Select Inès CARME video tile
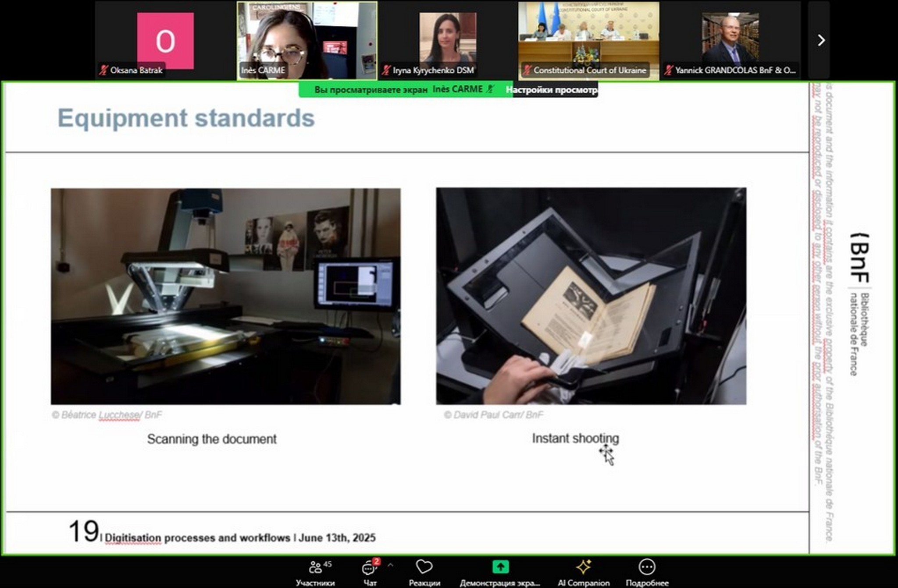898x588 pixels. [x=307, y=40]
